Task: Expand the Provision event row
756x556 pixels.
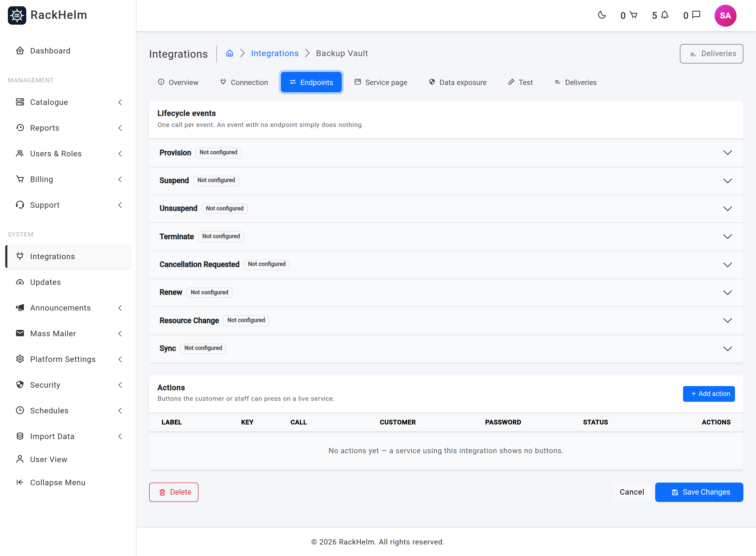Action: coord(446,152)
